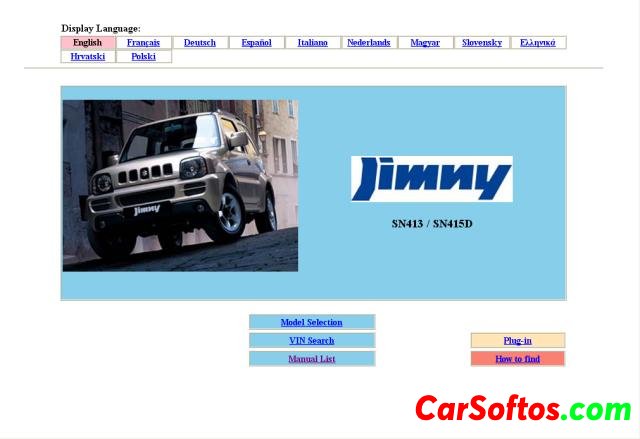Switch display language to Deutsch

pos(200,43)
